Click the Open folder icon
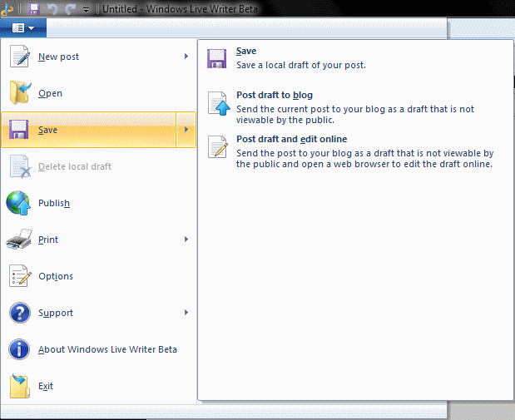Screen dimensions: 515x420 20,93
